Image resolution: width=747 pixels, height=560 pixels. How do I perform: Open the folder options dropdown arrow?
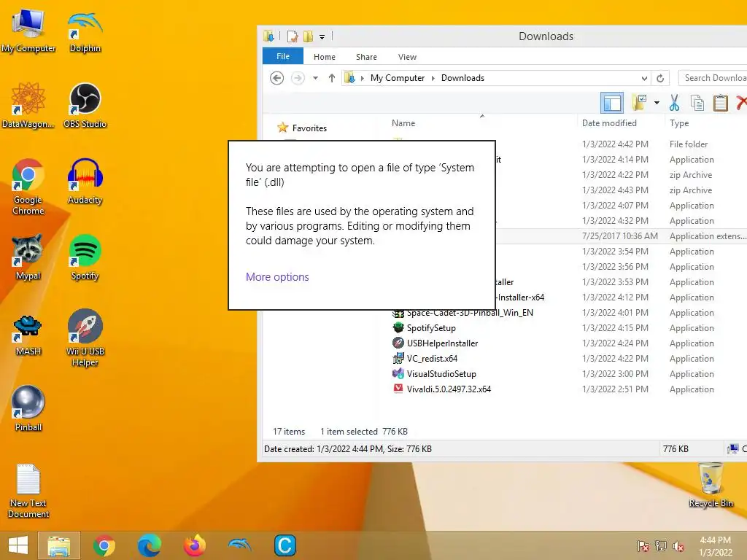point(657,102)
